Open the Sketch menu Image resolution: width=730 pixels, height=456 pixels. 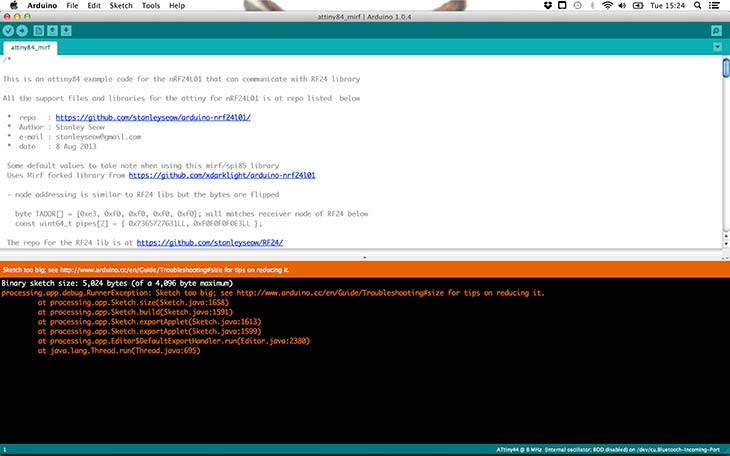click(x=121, y=6)
